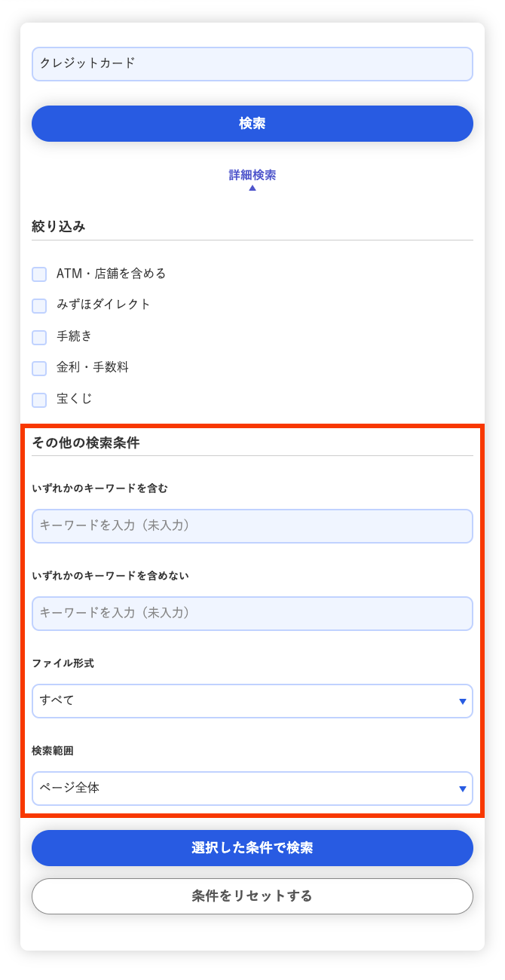505x980 pixels.
Task: Click the ATM・店舗を含める label text
Action: (x=111, y=274)
